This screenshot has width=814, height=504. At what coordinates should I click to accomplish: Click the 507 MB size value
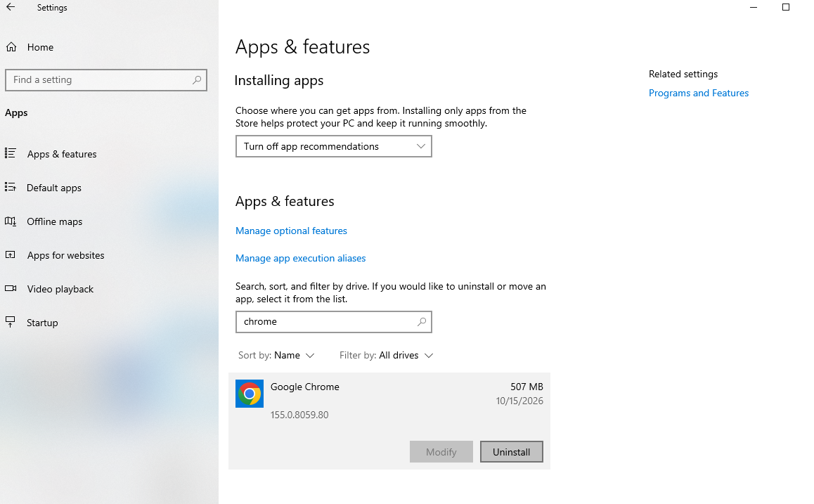[526, 387]
